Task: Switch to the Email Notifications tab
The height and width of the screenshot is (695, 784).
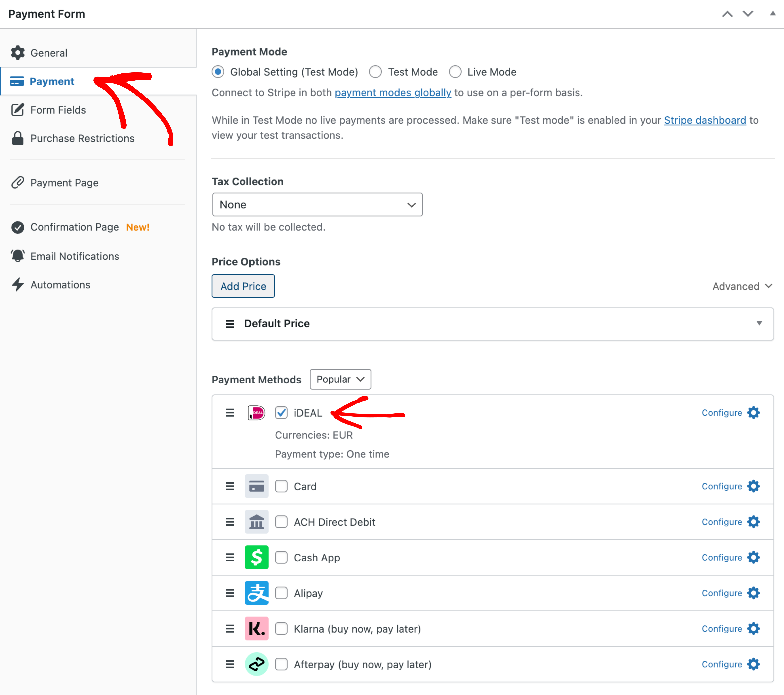Action: pyautogui.click(x=75, y=256)
